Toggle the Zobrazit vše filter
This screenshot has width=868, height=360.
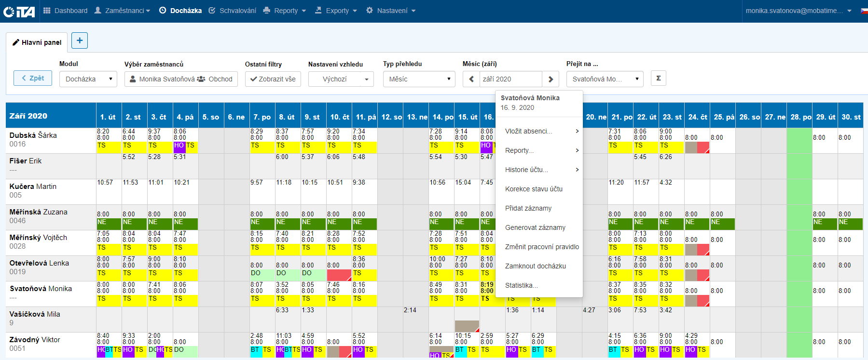coord(273,79)
